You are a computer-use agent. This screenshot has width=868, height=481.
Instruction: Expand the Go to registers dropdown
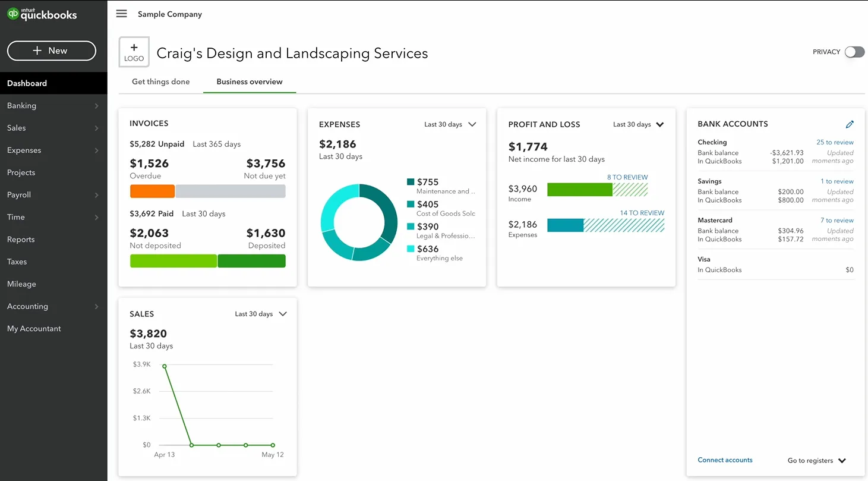817,461
